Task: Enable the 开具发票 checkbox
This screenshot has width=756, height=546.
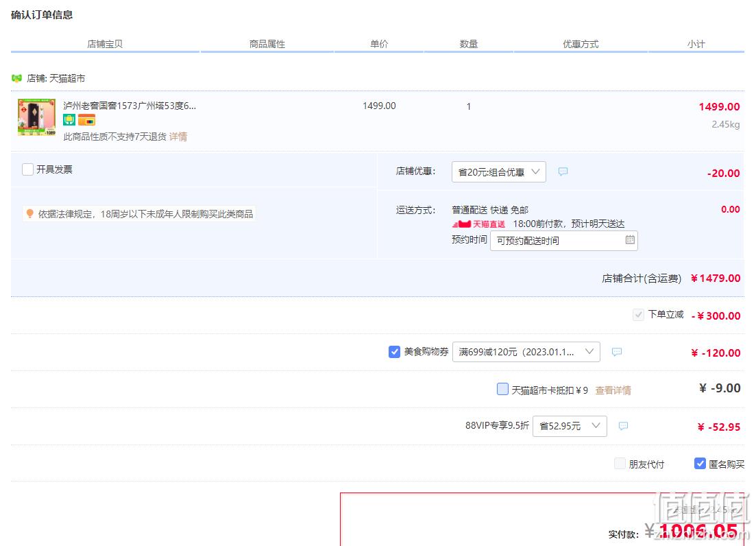Action: tap(28, 169)
